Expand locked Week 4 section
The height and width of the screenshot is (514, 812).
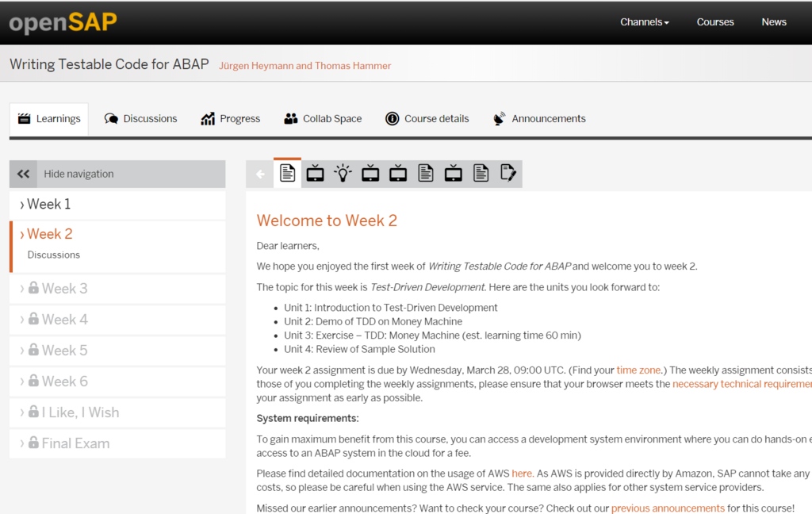click(117, 320)
